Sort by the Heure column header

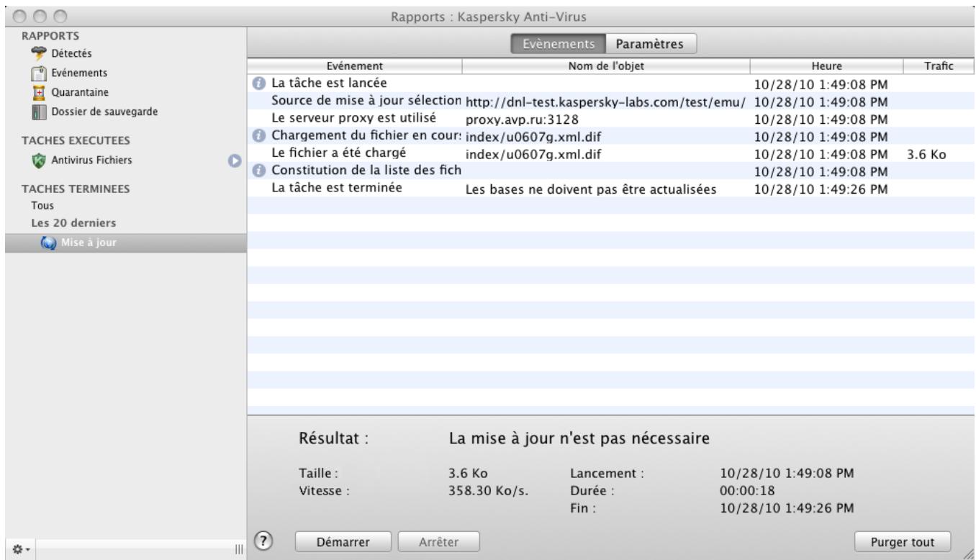pyautogui.click(x=826, y=66)
